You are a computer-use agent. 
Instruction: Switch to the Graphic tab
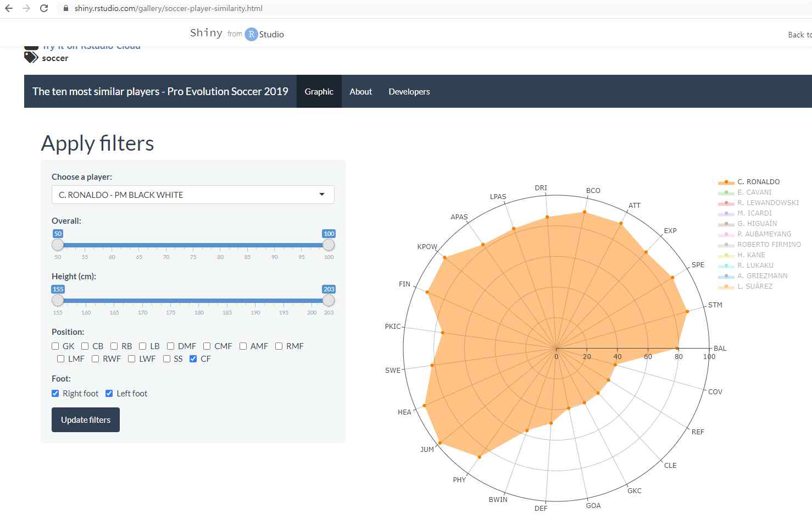pos(319,91)
